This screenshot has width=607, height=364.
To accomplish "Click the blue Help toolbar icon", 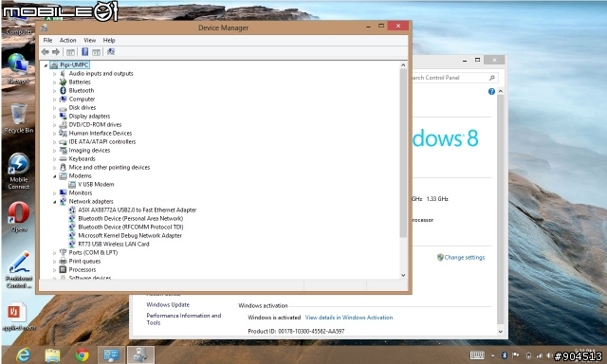I will point(84,52).
